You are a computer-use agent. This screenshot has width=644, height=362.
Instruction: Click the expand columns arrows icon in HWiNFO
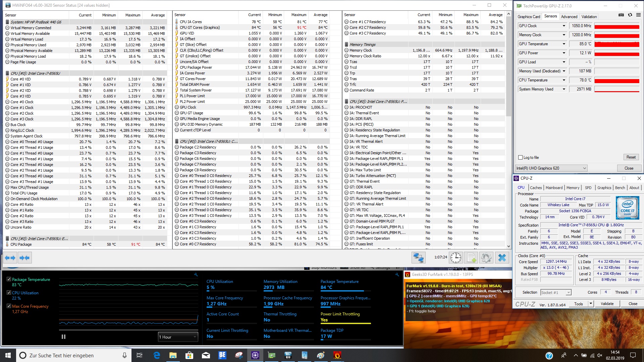pyautogui.click(x=10, y=258)
